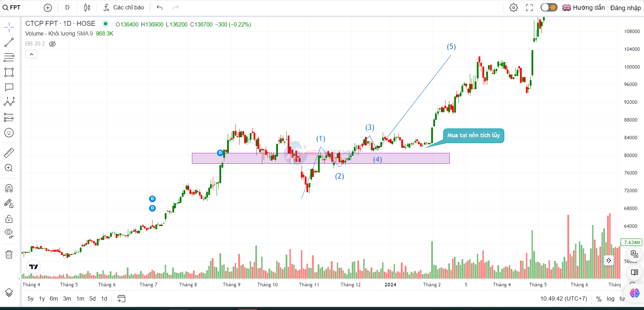Jump to latest bar with double-arrow button
The width and height of the screenshot is (644, 310).
pos(608,261)
